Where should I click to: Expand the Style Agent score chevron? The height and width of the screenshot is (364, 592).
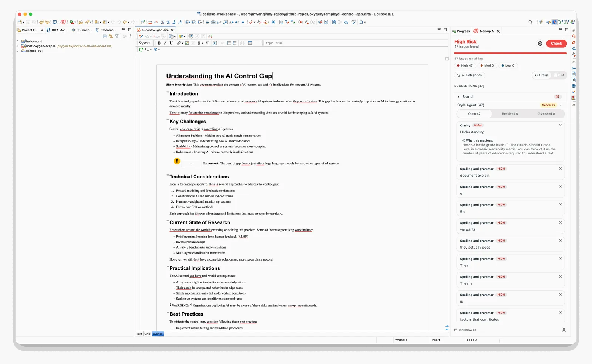pos(561,105)
